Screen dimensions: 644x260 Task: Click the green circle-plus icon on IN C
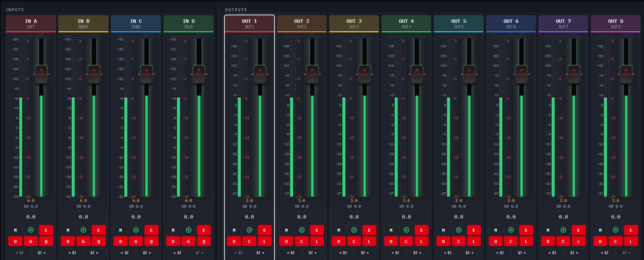click(x=136, y=230)
